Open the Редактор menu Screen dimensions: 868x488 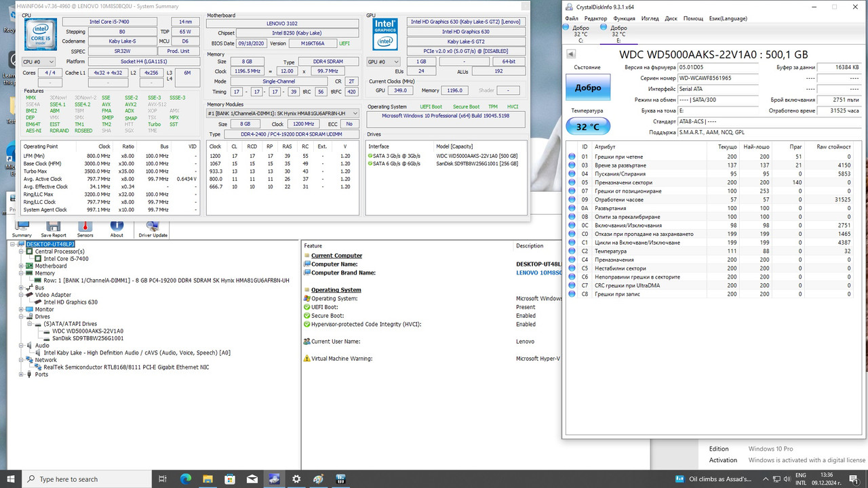595,18
